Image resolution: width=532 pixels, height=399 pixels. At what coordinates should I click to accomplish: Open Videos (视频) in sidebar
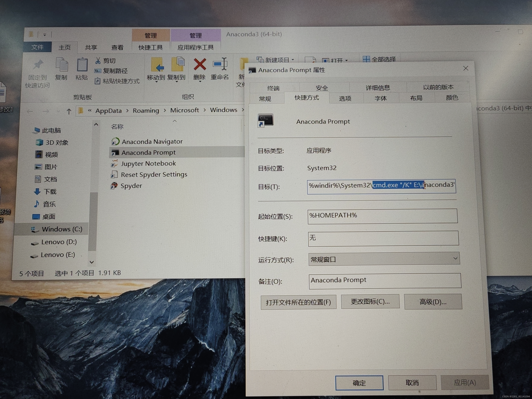47,155
